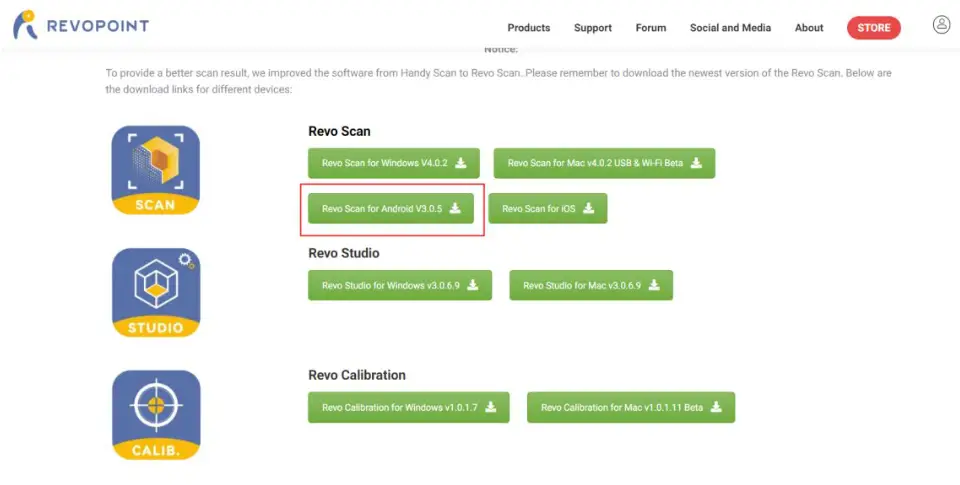Click the red STORE button
960x485 pixels.
(873, 28)
